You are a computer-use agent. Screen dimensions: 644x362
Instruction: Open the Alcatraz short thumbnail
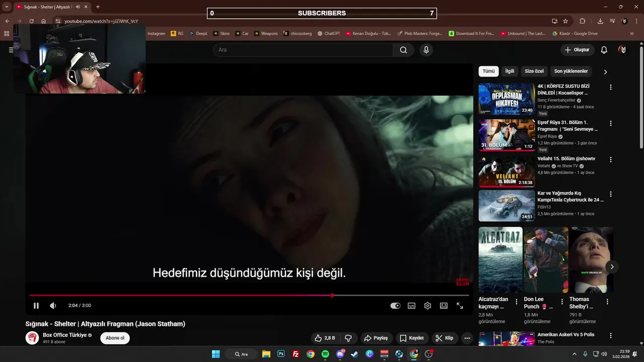[x=501, y=260]
